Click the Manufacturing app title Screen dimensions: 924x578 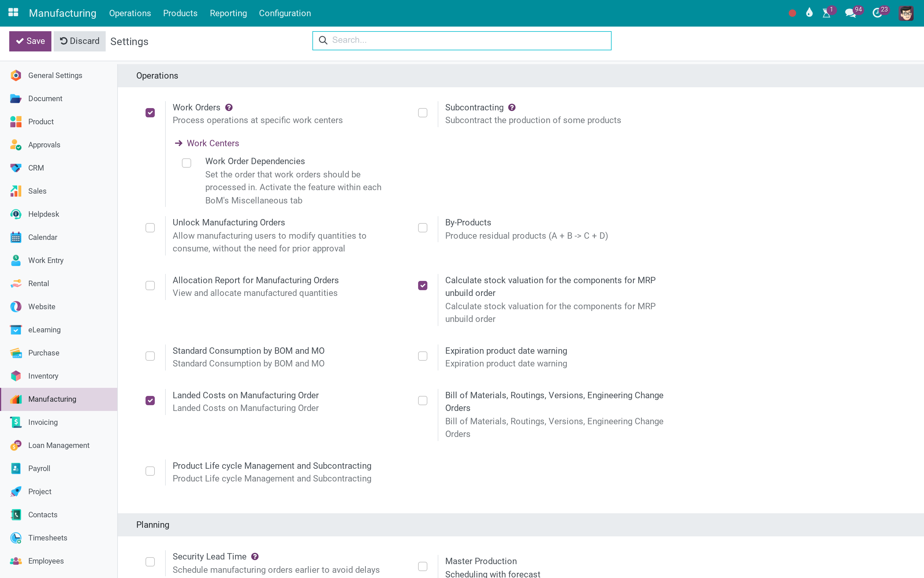pyautogui.click(x=63, y=13)
